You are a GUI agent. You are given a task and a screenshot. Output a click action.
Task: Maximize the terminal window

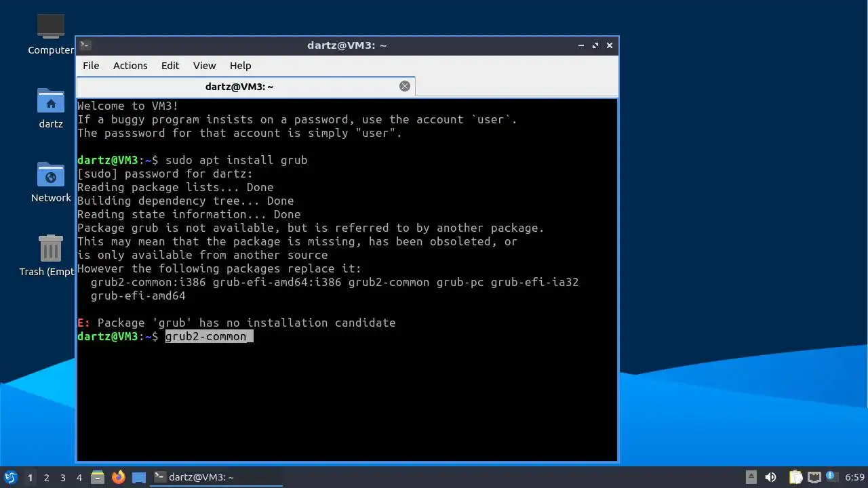click(595, 45)
